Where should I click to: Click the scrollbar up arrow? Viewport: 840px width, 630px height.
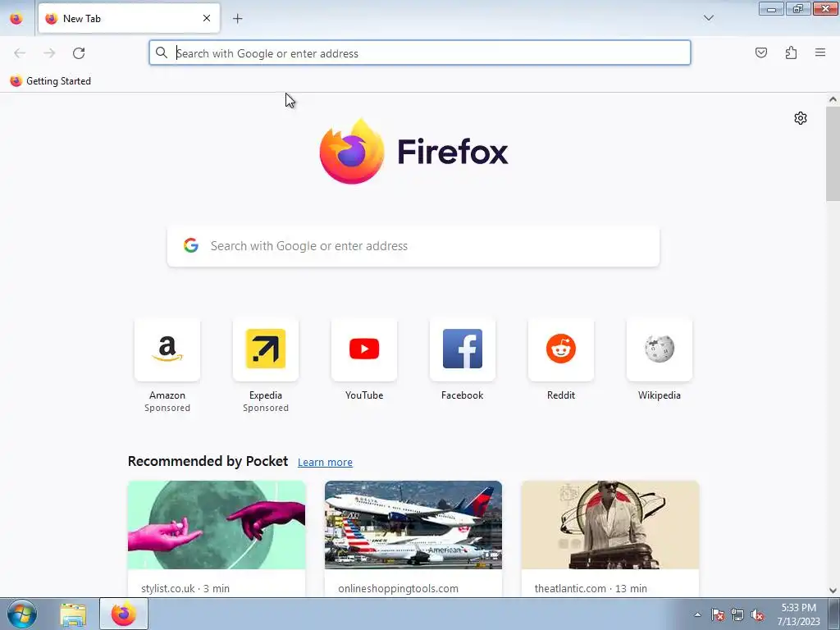(x=833, y=99)
